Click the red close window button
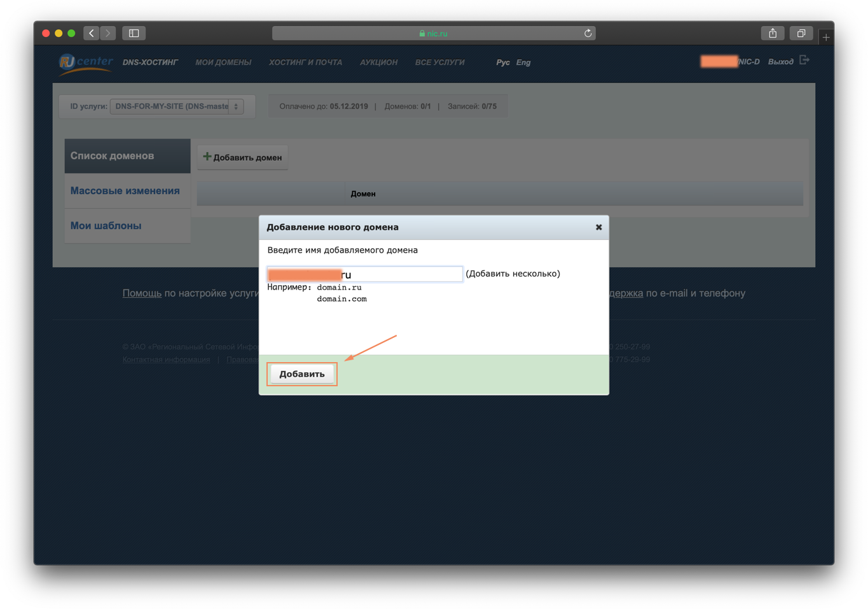This screenshot has height=609, width=868. pyautogui.click(x=46, y=33)
